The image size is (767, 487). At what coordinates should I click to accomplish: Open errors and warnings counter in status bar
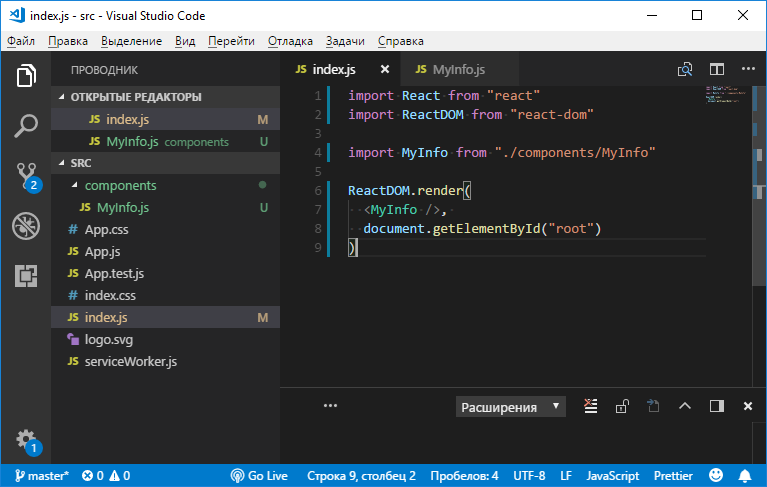(x=106, y=475)
